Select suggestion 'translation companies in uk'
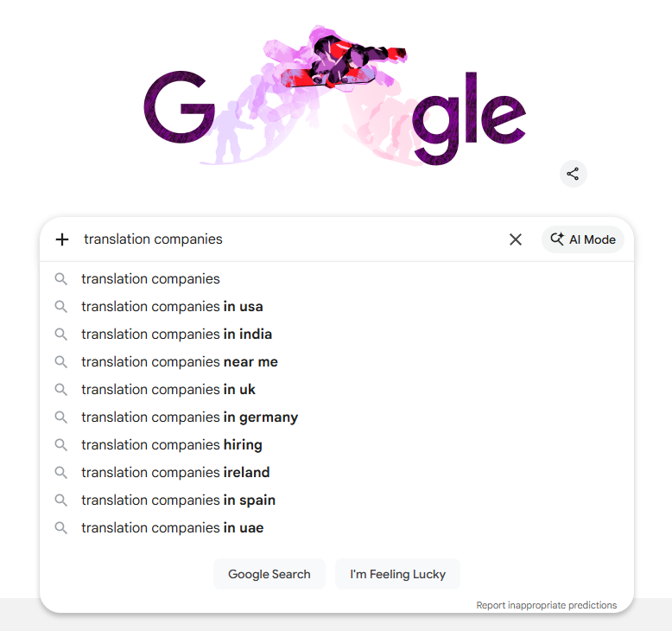 168,390
